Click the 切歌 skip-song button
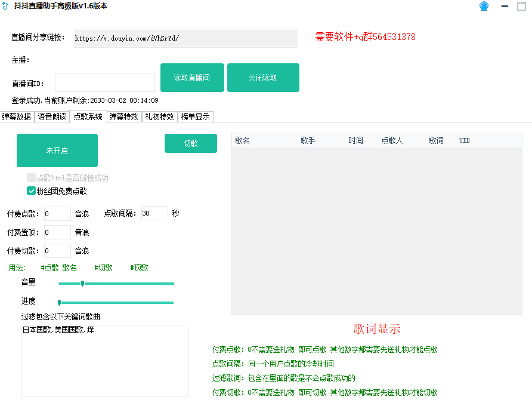Image resolution: width=532 pixels, height=409 pixels. [x=191, y=143]
